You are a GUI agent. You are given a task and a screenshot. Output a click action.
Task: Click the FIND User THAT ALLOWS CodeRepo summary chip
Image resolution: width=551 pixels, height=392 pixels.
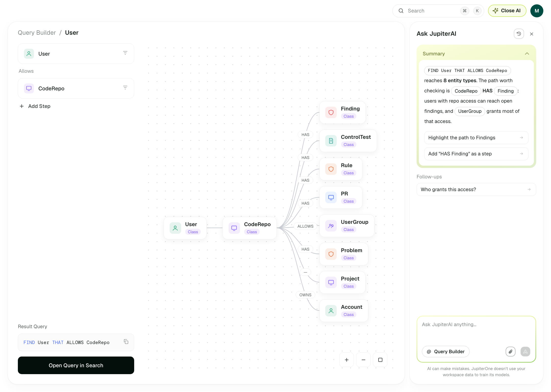(x=467, y=71)
